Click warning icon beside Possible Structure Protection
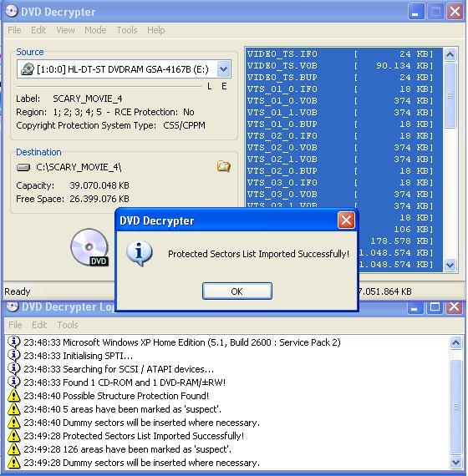468x476 pixels. tap(13, 396)
